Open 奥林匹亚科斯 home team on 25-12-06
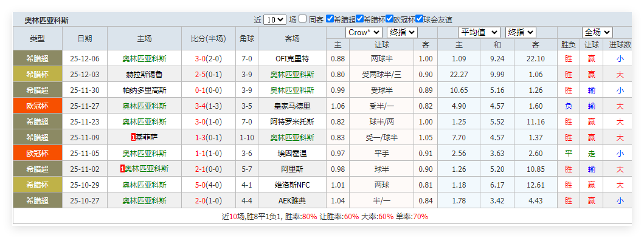Screen dimensions: 644x238 pos(145,59)
